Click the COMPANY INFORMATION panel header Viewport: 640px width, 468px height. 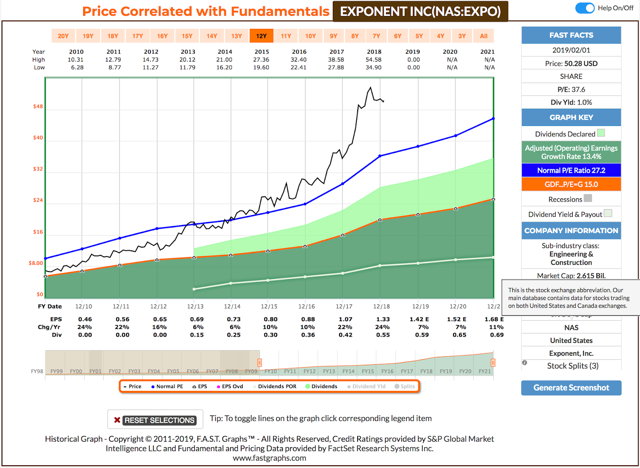pyautogui.click(x=571, y=231)
